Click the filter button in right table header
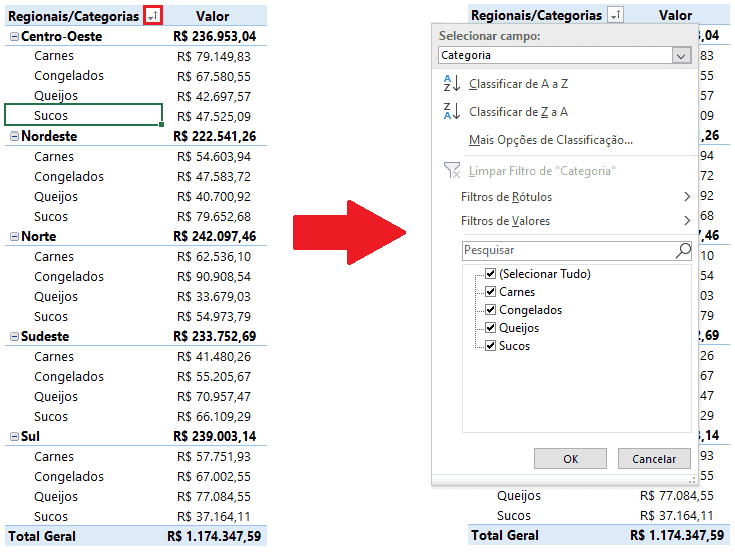The width and height of the screenshot is (735, 552). (615, 16)
